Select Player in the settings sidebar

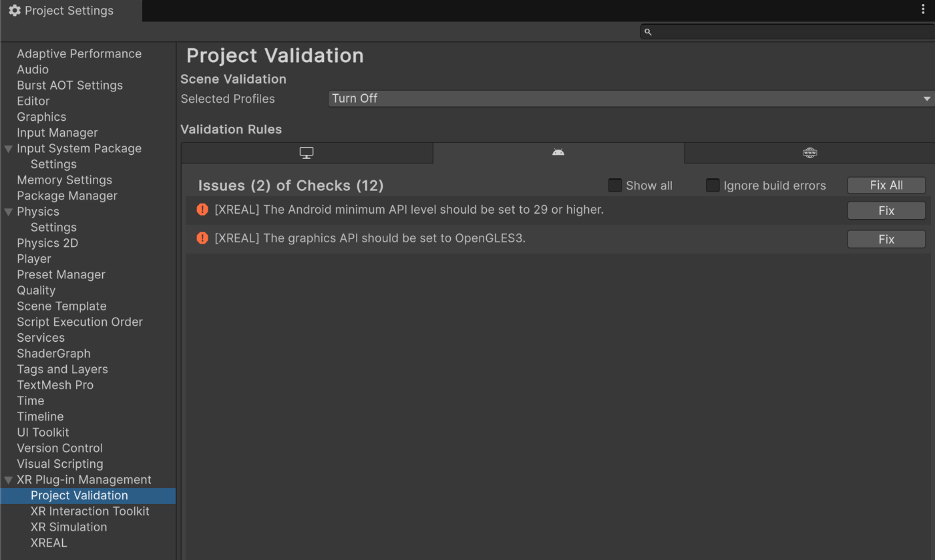34,258
